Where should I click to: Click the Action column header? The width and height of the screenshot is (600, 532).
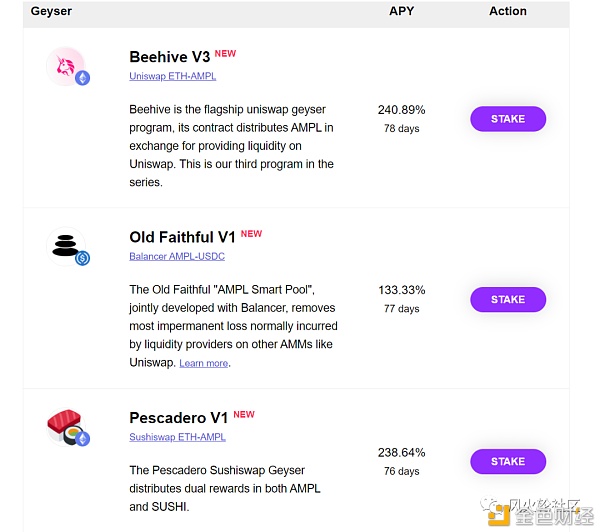point(508,11)
